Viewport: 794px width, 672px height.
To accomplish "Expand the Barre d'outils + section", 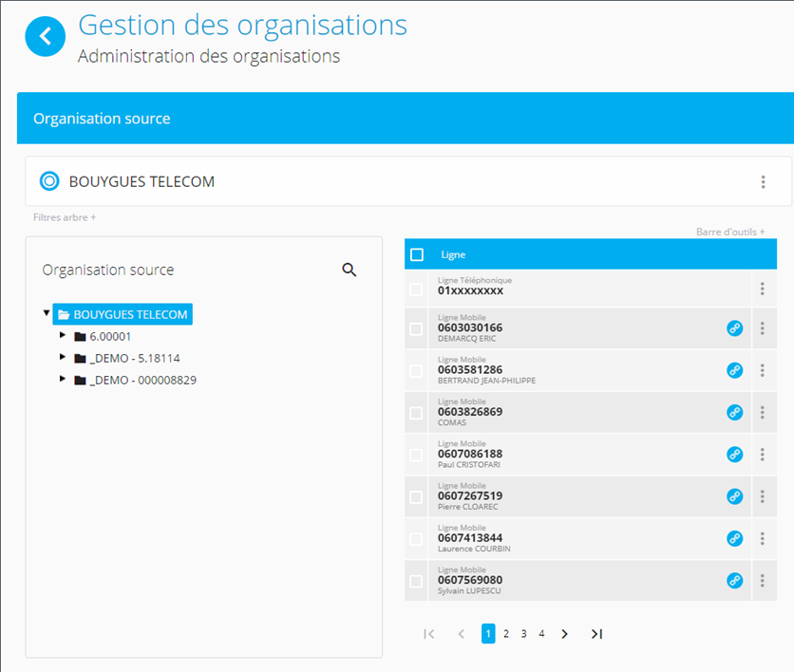I will (730, 232).
